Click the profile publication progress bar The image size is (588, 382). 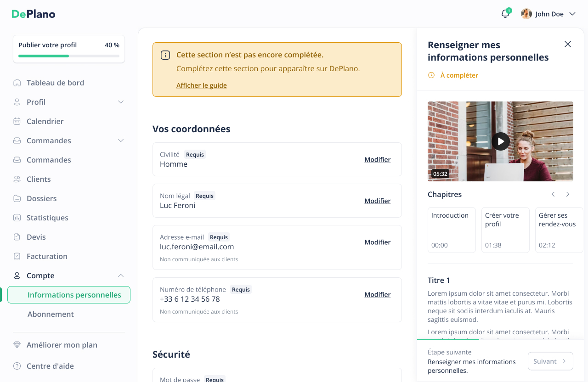click(x=69, y=56)
